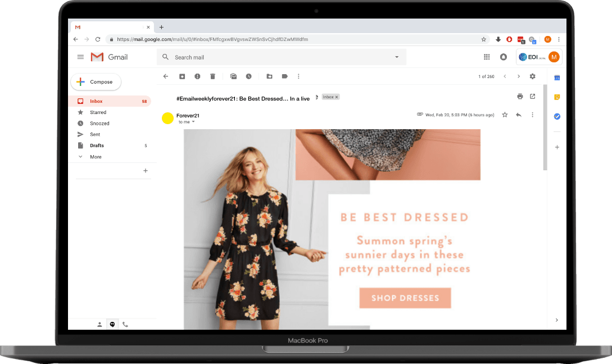The width and height of the screenshot is (612, 364).
Task: Toggle the main menu hamburger
Action: (x=80, y=57)
